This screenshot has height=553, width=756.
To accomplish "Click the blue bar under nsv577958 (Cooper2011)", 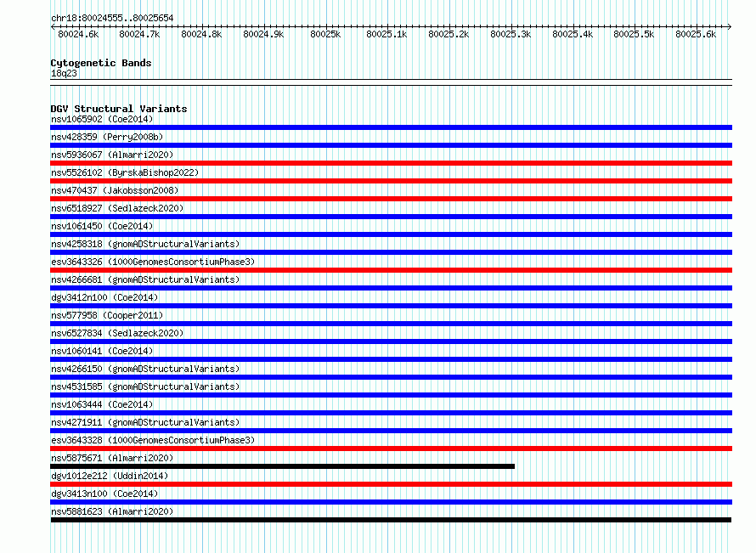I will click(x=391, y=324).
